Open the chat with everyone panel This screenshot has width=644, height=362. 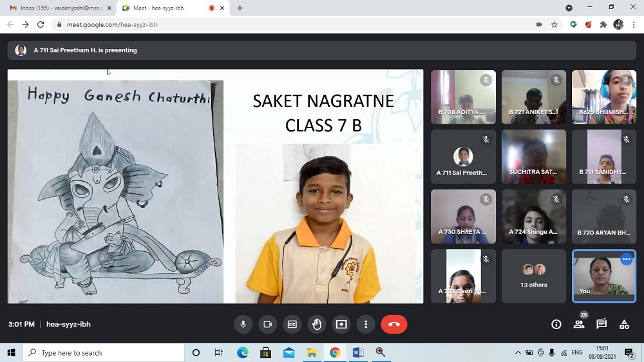click(601, 325)
